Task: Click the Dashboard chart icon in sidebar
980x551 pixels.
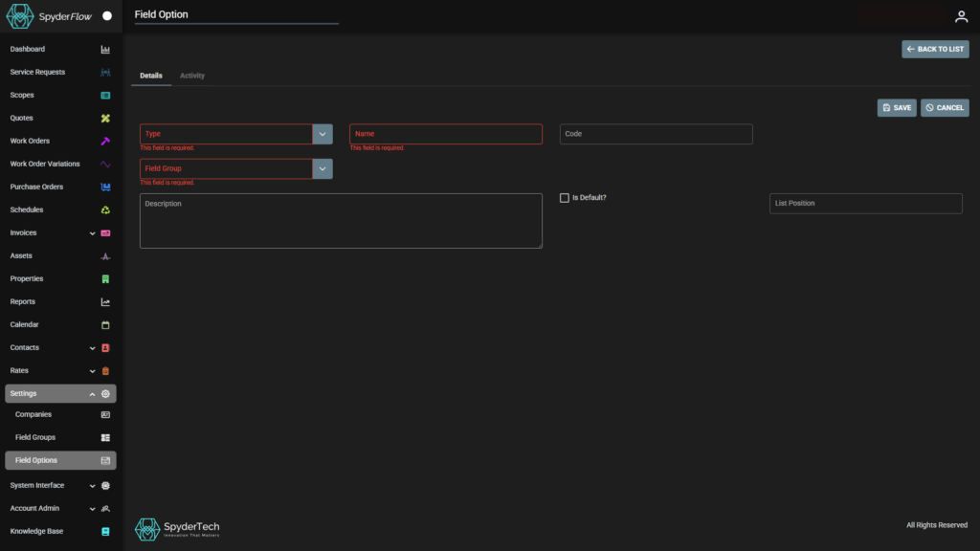Action: pos(105,50)
